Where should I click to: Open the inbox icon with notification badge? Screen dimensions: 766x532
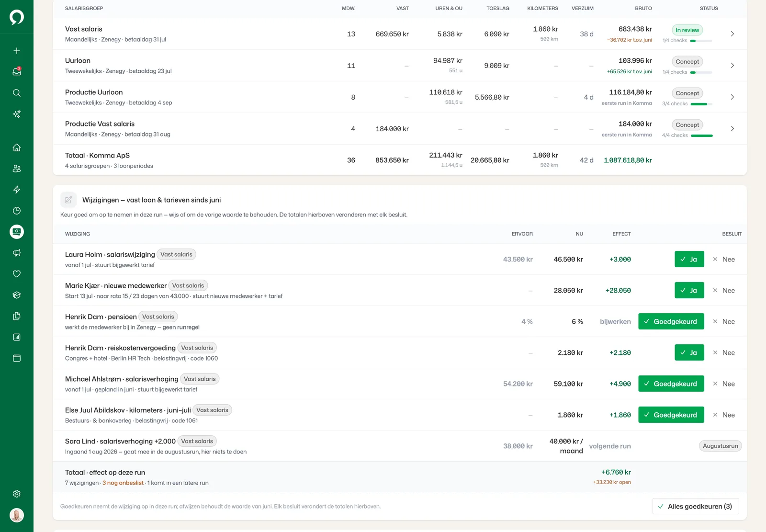coord(17,72)
